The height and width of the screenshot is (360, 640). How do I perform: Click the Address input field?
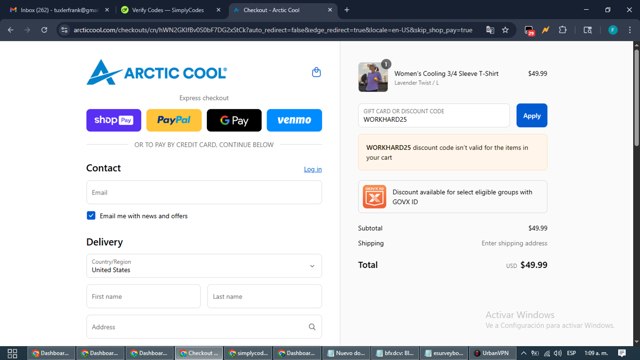[204, 327]
